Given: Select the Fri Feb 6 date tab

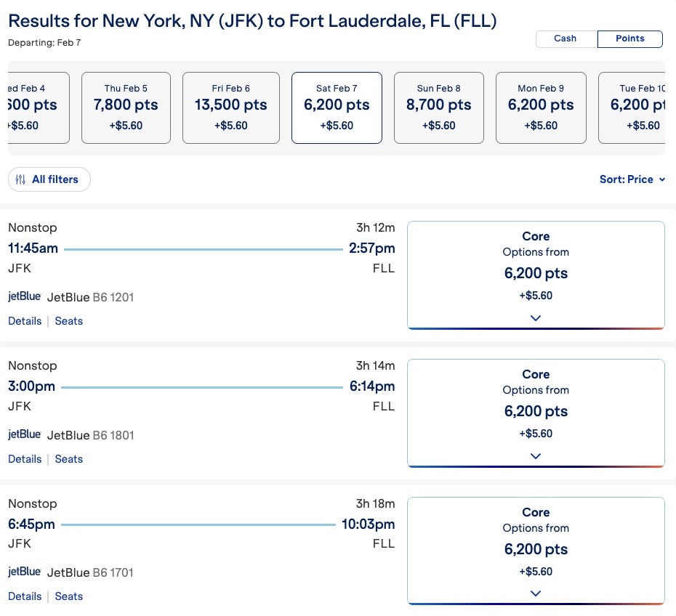Looking at the screenshot, I should (231, 108).
